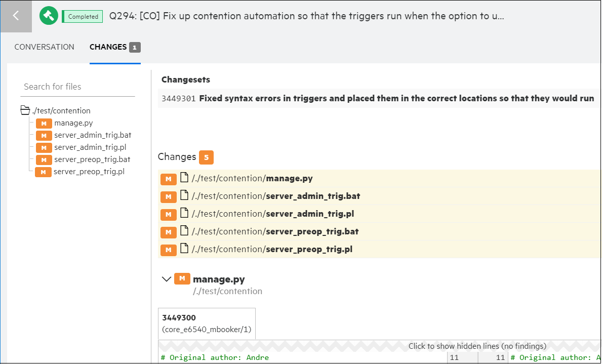
Task: Click the back arrow button
Action: (x=16, y=16)
